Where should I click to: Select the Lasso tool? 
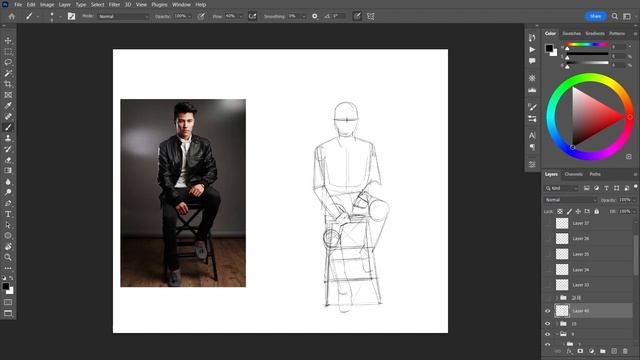pyautogui.click(x=8, y=62)
